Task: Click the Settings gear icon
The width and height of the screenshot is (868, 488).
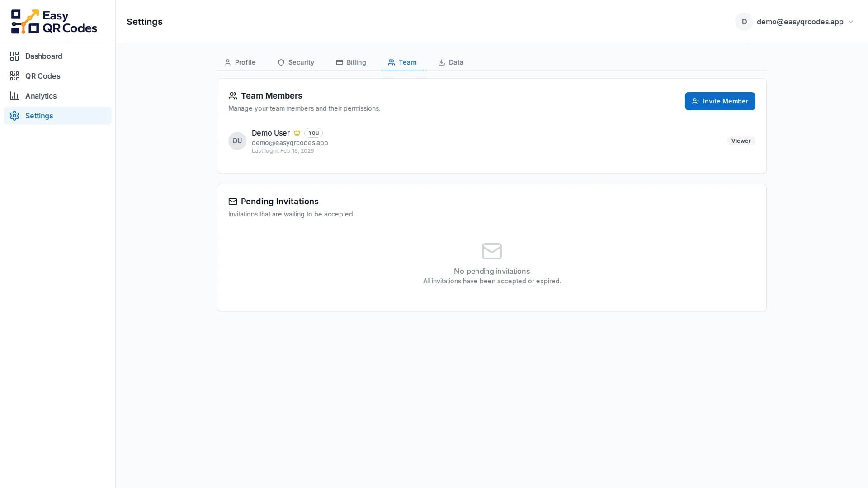Action: tap(14, 116)
